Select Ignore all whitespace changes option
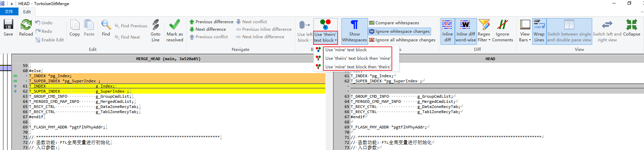Image resolution: width=644 pixels, height=150 pixels. point(402,40)
